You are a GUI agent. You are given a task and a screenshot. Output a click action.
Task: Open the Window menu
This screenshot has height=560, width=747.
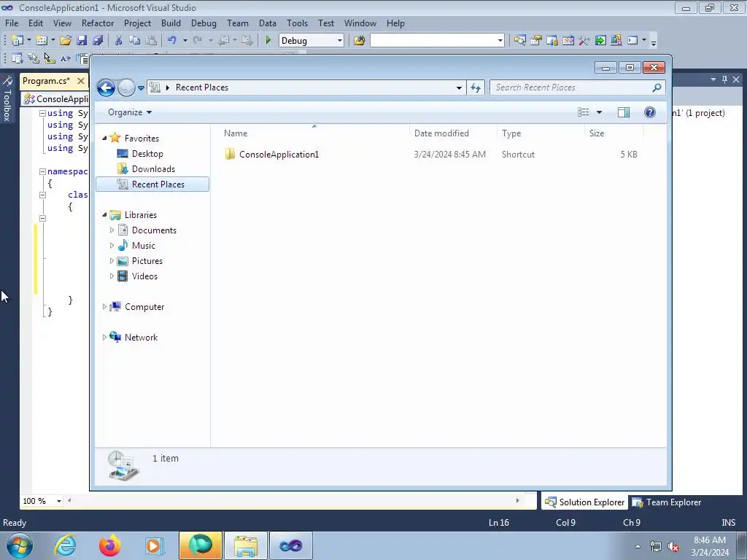(x=360, y=23)
